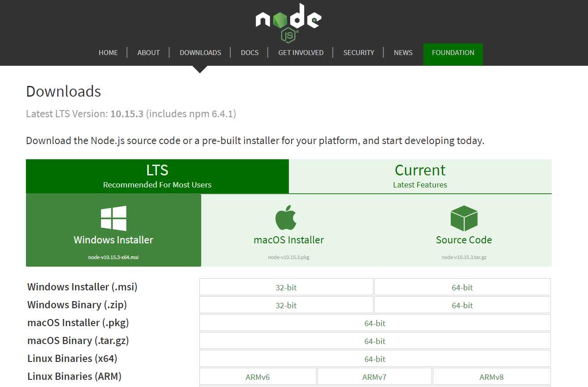Viewport: 588px width, 387px height.
Task: Click the Downloads page heading
Action: tap(63, 91)
